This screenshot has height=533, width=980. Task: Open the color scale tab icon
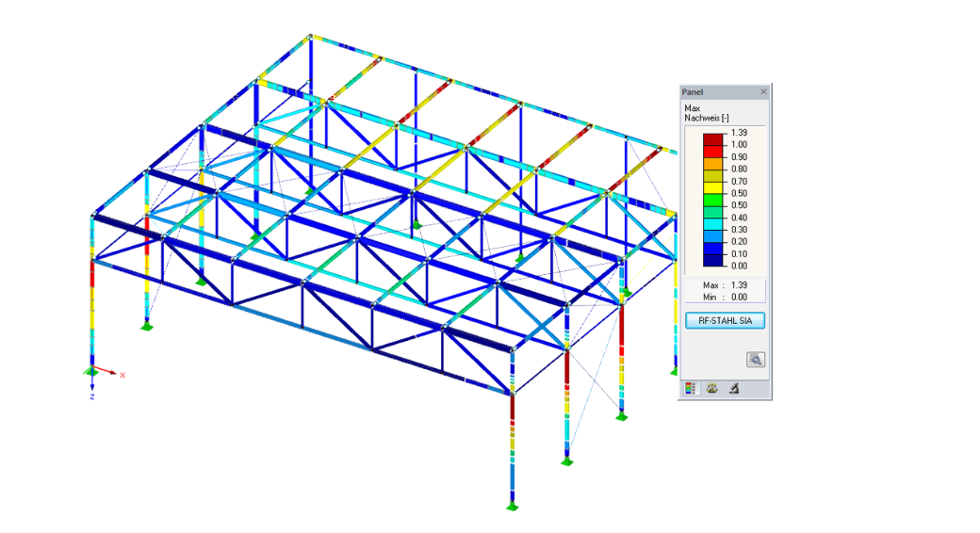pos(690,389)
